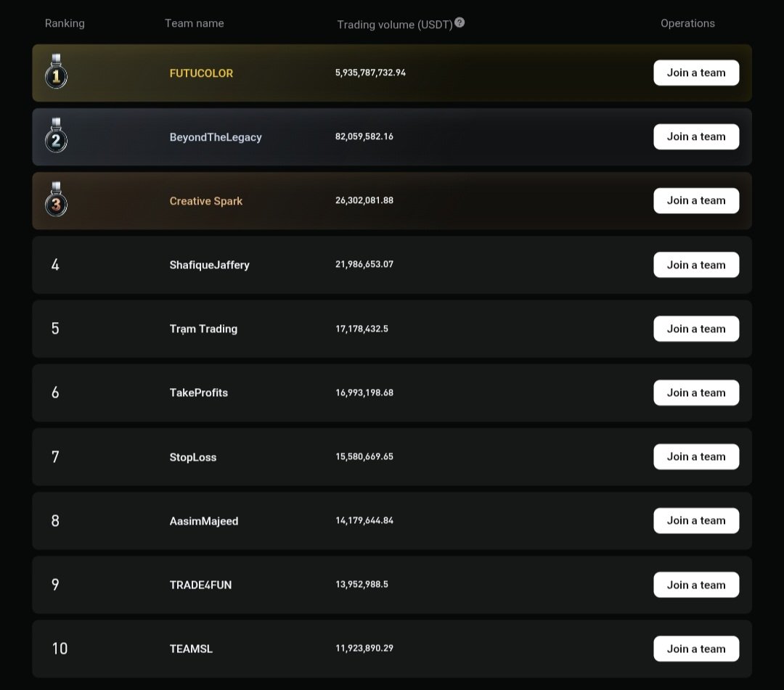Click the rank number 8
Screen dimensions: 784x690
[x=55, y=520]
